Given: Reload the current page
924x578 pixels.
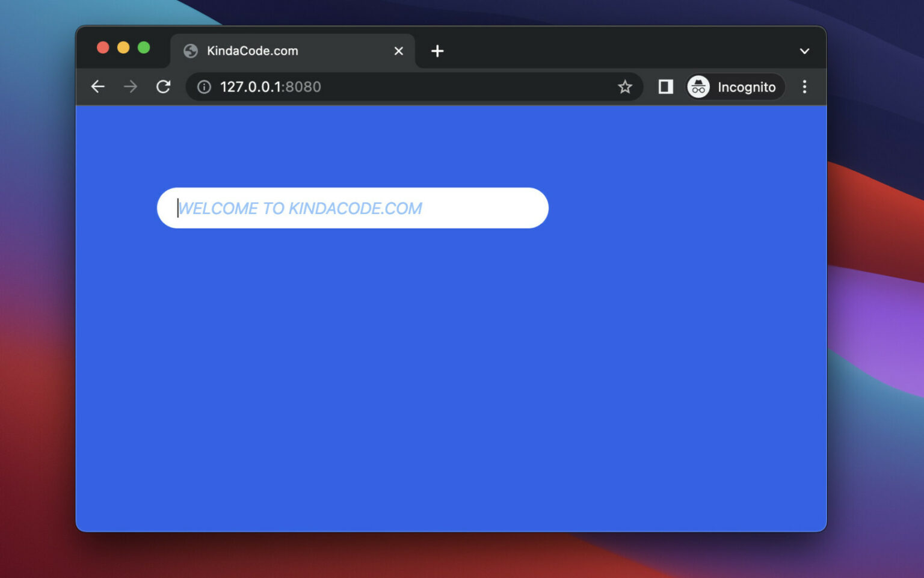Looking at the screenshot, I should coord(164,87).
